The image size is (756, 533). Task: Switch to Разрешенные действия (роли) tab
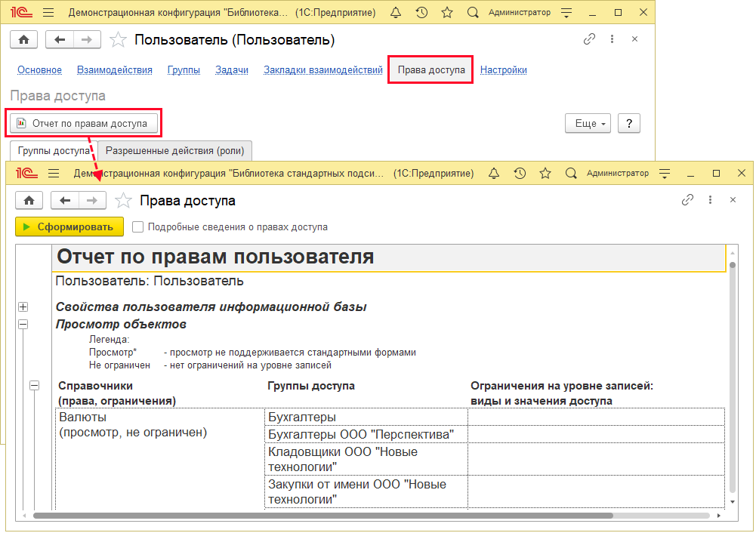175,151
